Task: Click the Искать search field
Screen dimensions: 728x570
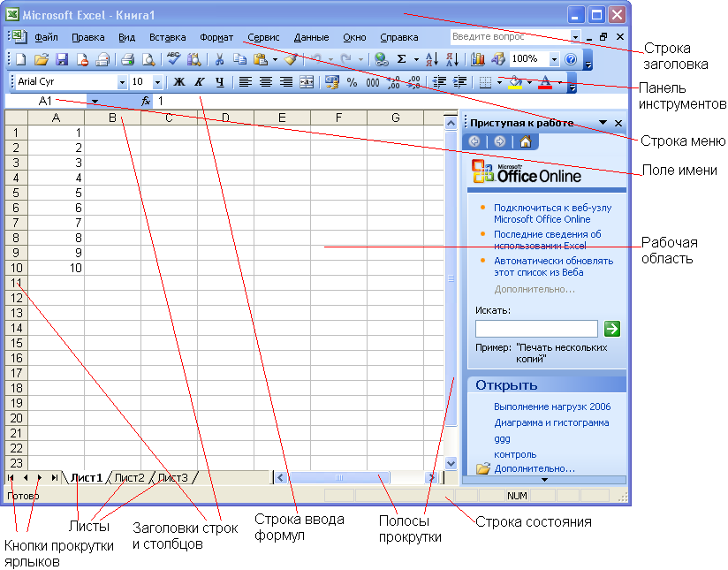Action: (x=536, y=329)
